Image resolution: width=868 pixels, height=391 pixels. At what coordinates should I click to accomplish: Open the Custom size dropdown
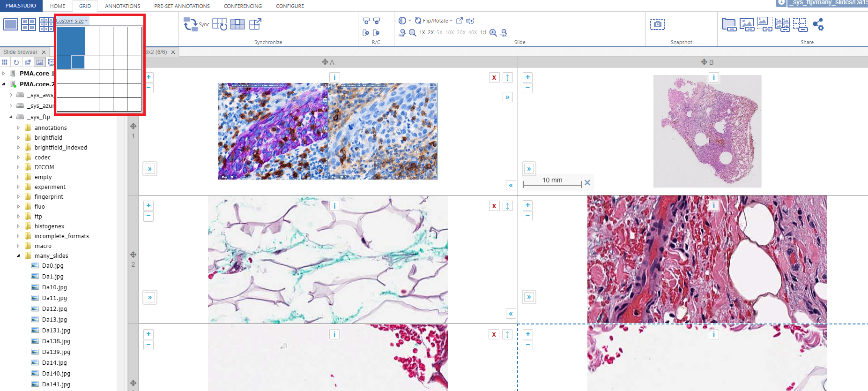tap(72, 21)
